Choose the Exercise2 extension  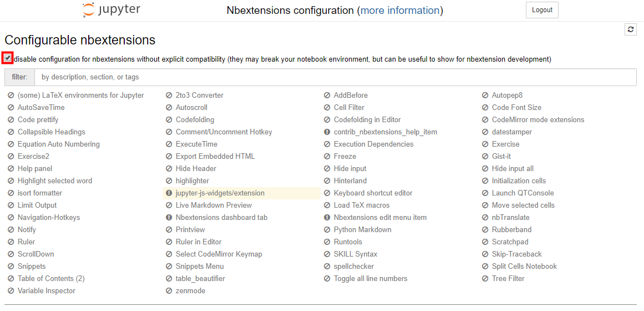(x=33, y=157)
